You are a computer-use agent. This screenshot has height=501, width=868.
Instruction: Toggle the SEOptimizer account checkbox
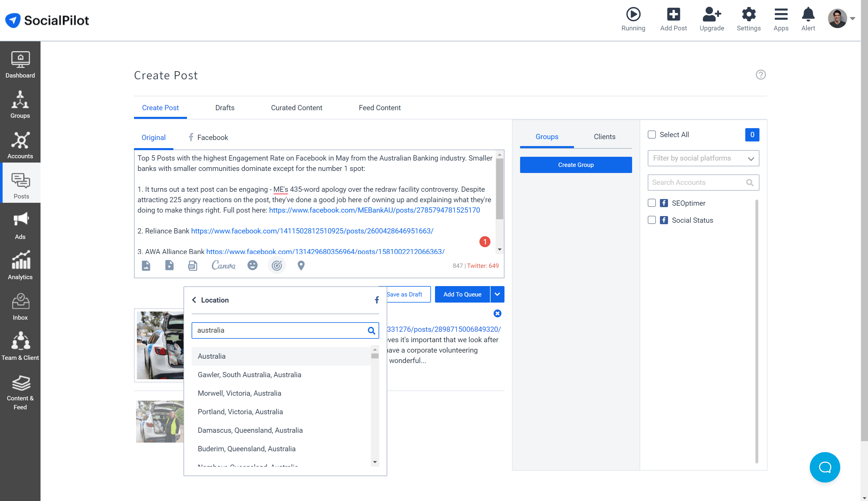652,203
